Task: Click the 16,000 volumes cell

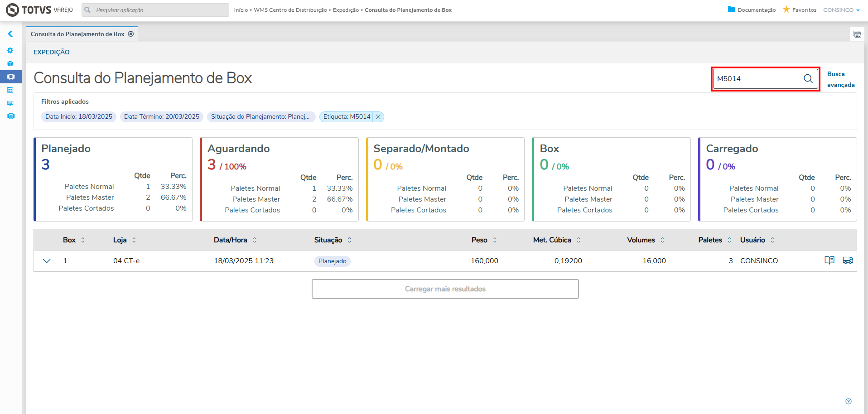Action: (x=654, y=261)
